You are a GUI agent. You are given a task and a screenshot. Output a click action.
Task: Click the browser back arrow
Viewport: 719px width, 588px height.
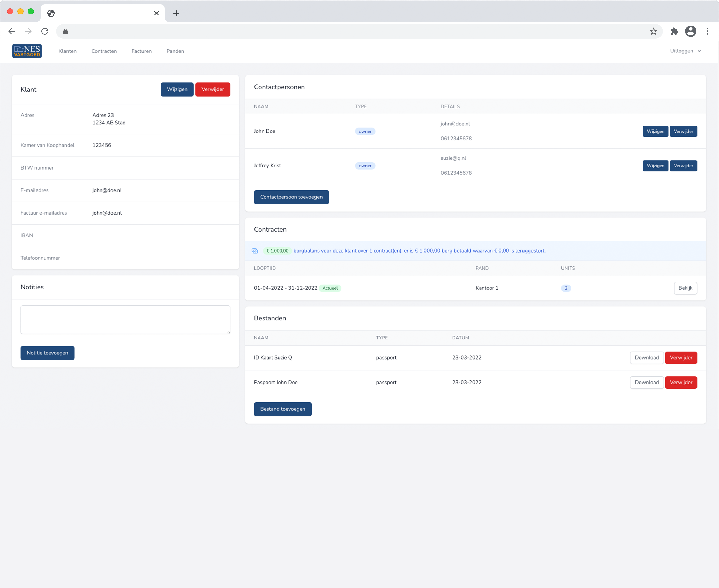tap(12, 32)
